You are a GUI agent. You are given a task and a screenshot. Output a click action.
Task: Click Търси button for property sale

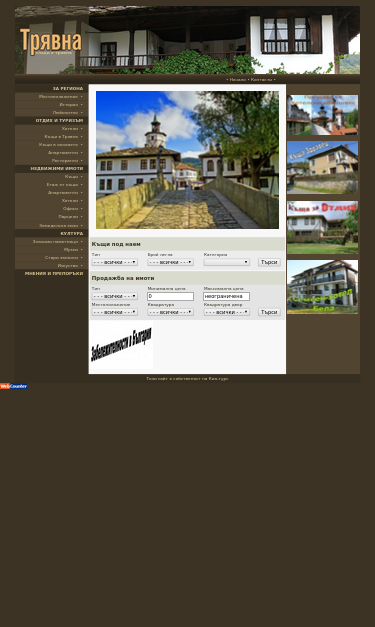[x=269, y=312]
